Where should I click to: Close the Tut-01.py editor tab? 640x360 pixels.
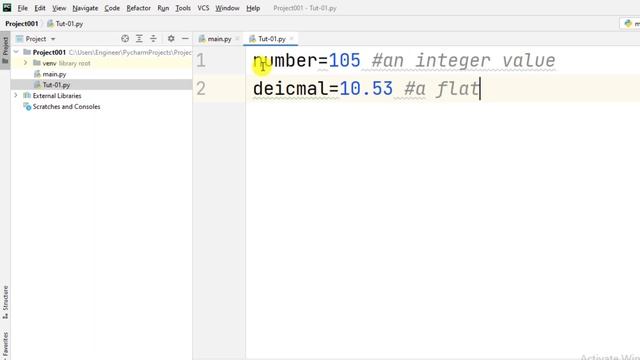[291, 39]
